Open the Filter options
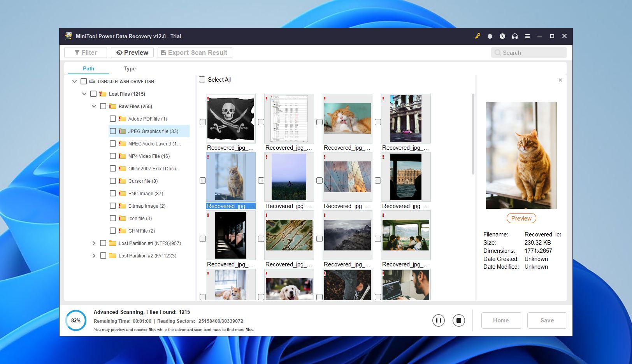Viewport: 632px width, 364px height. 85,52
